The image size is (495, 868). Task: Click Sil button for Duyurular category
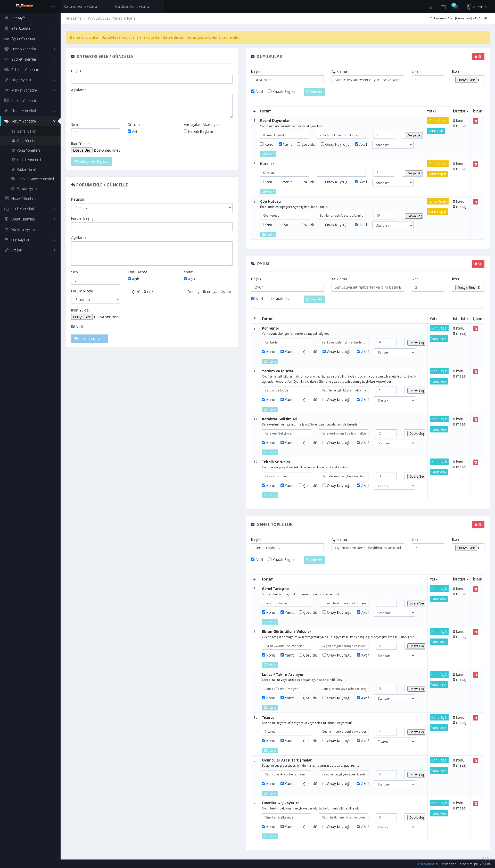point(478,57)
